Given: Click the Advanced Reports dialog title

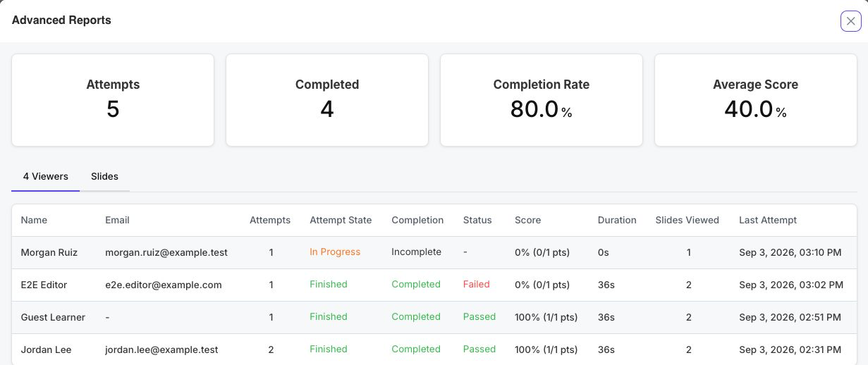Looking at the screenshot, I should [x=61, y=20].
